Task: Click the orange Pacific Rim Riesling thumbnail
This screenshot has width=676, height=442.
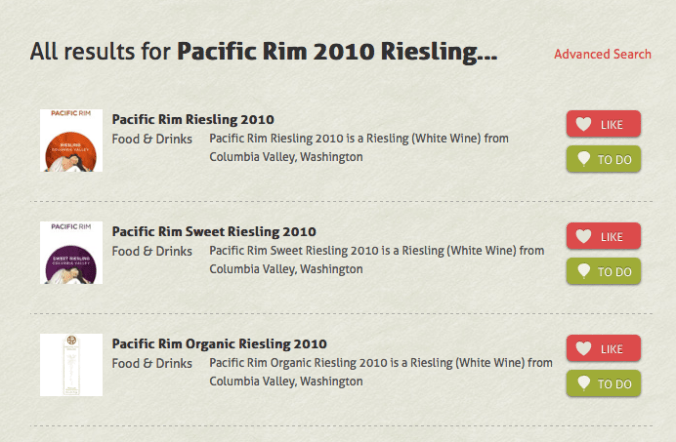Action: pos(71,141)
